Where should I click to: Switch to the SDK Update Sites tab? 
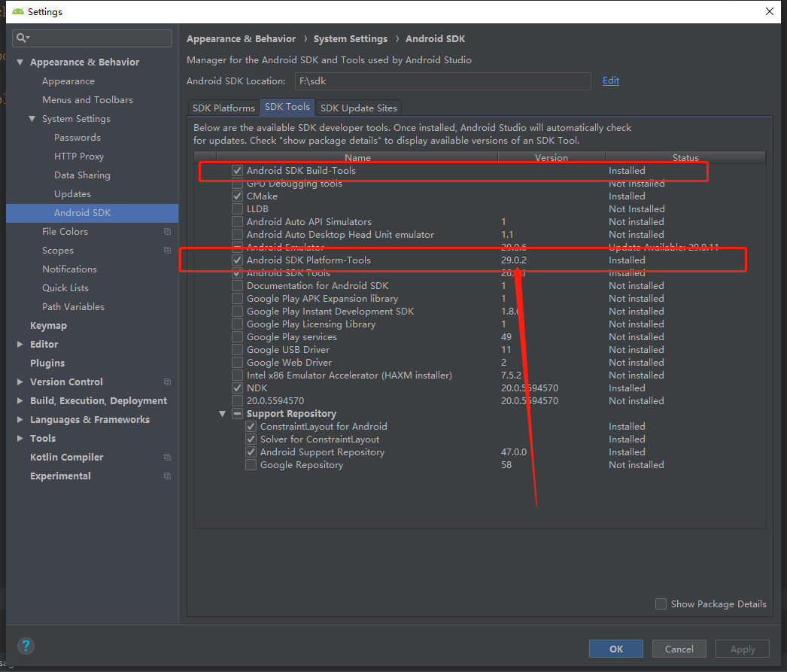[358, 108]
